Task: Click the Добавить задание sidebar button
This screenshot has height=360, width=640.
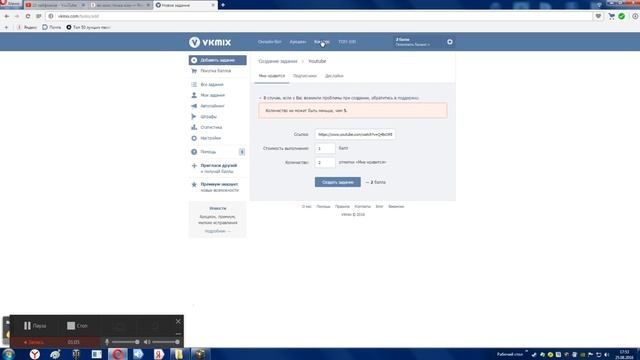Action: [218, 60]
